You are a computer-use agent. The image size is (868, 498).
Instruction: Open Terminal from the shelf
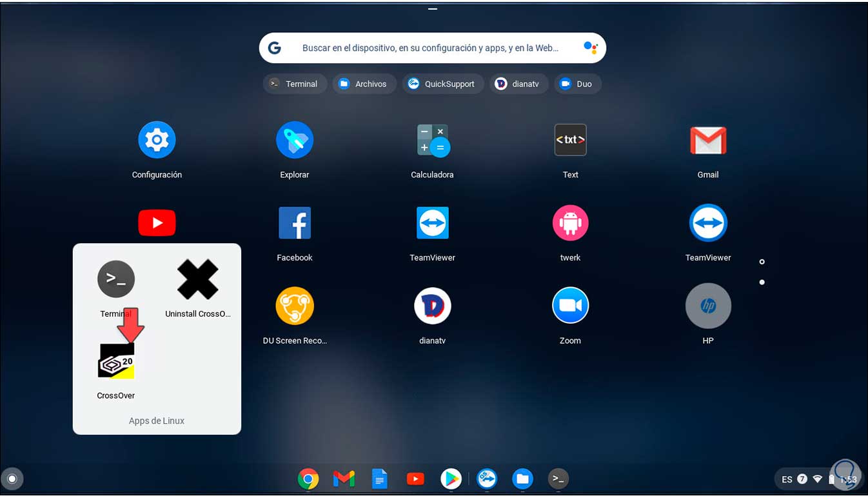[558, 479]
